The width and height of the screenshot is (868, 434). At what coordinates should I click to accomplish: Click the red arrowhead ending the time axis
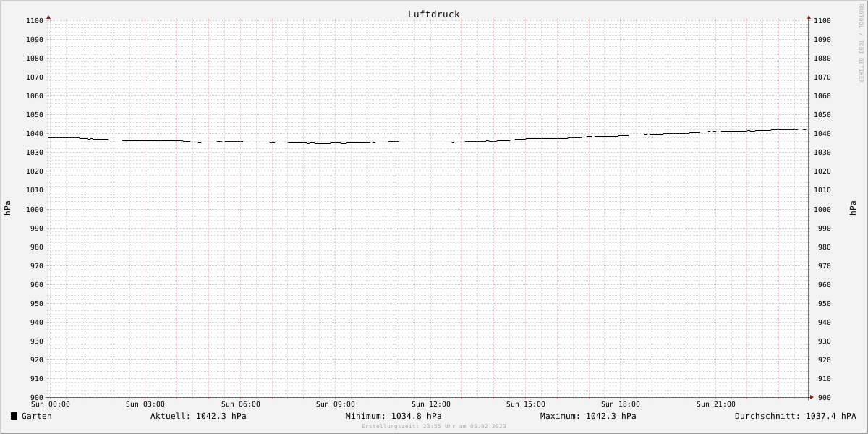[812, 397]
